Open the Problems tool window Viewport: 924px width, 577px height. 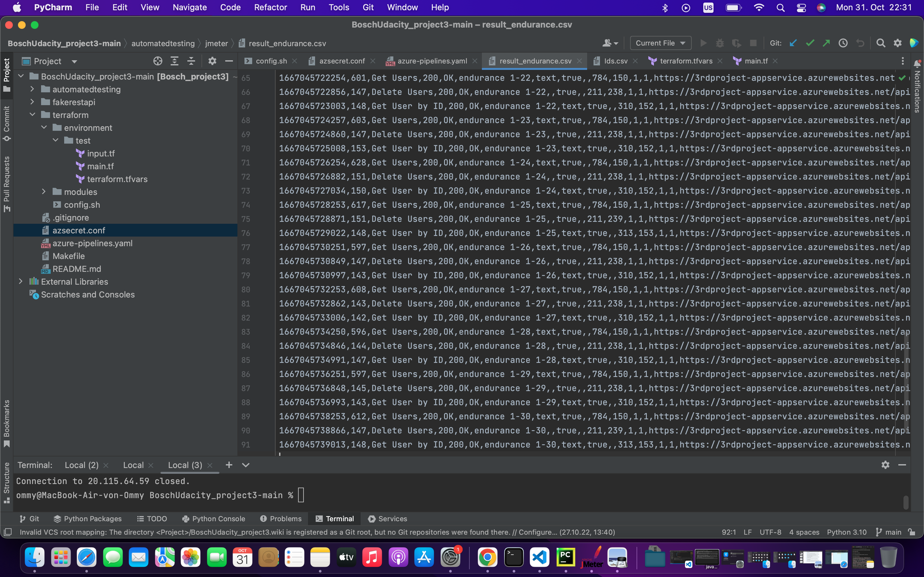(x=281, y=519)
